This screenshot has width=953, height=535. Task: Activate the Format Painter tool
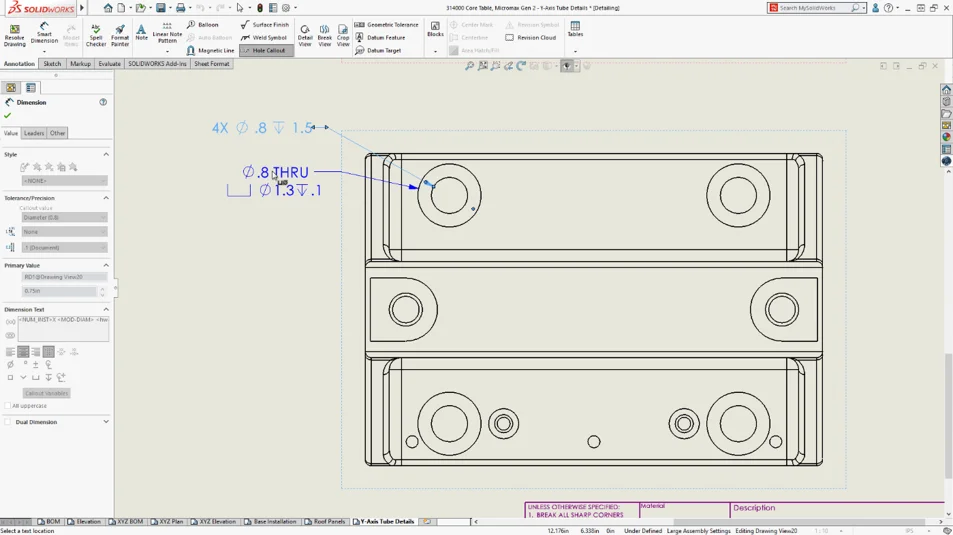pyautogui.click(x=120, y=35)
